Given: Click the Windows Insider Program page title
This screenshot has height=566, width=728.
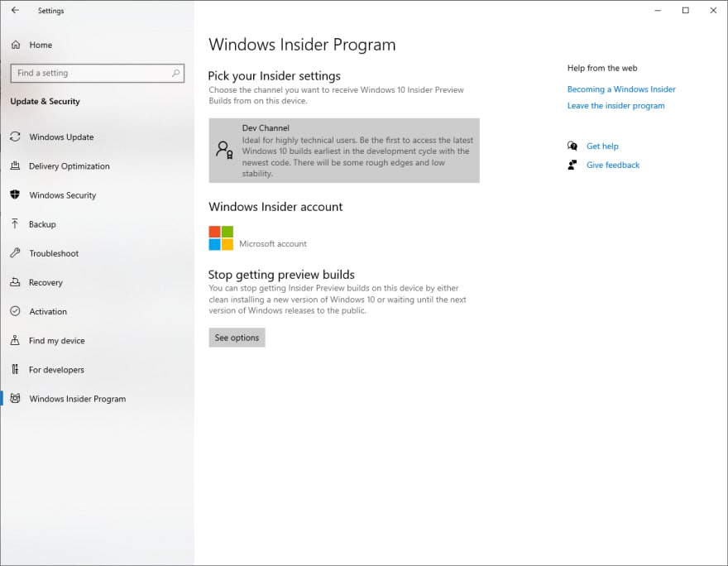Looking at the screenshot, I should click(302, 45).
